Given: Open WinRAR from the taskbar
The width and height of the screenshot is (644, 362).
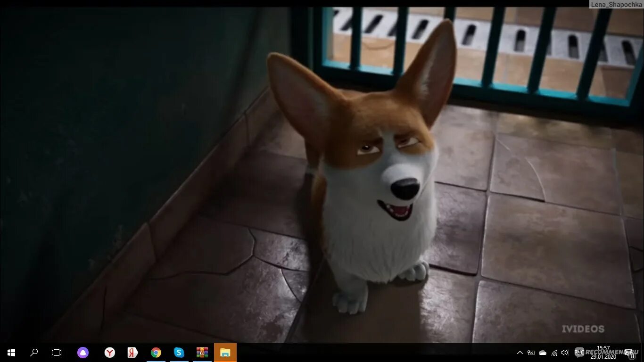Looking at the screenshot, I should (x=202, y=353).
